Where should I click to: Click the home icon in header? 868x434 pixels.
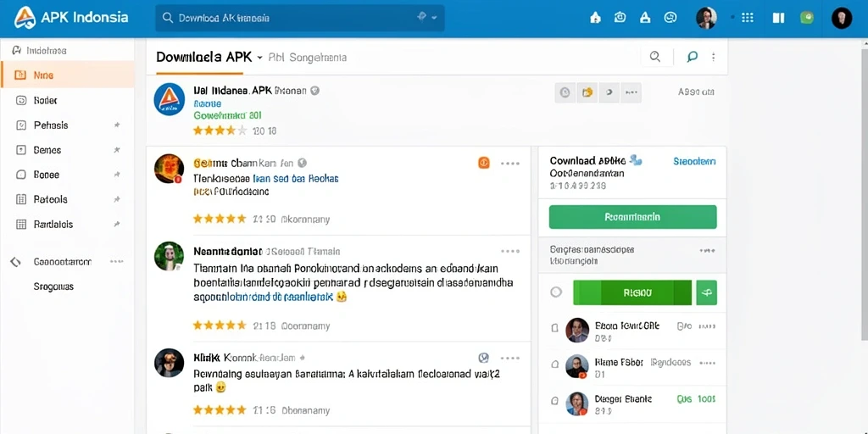tap(595, 18)
